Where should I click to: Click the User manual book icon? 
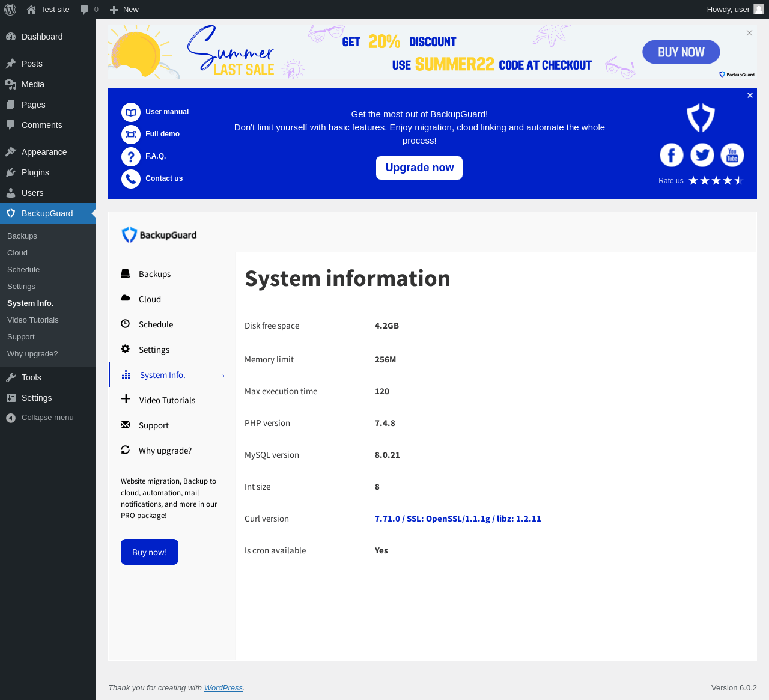tap(130, 112)
